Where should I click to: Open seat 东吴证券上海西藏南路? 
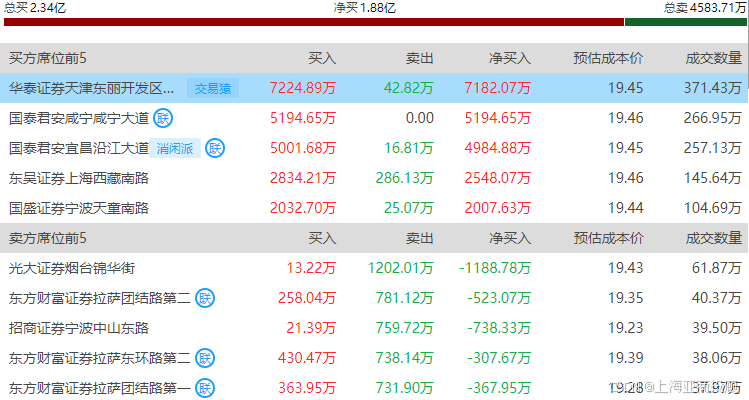point(79,178)
